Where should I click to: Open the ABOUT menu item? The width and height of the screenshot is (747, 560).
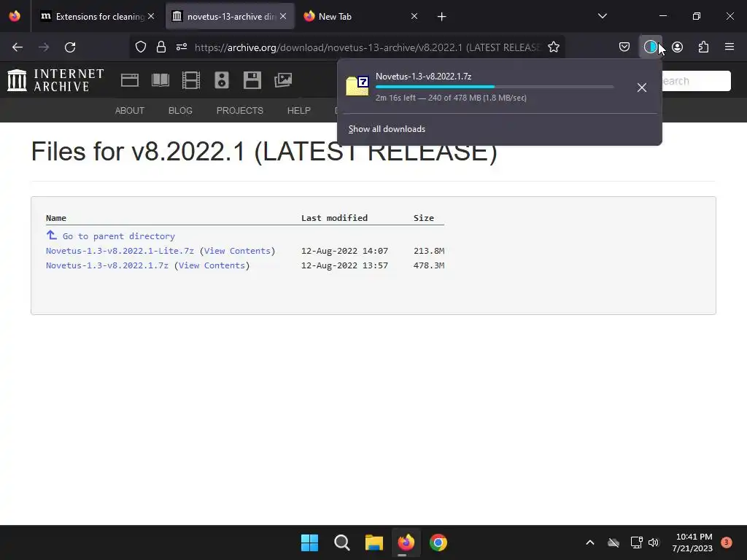pyautogui.click(x=130, y=111)
